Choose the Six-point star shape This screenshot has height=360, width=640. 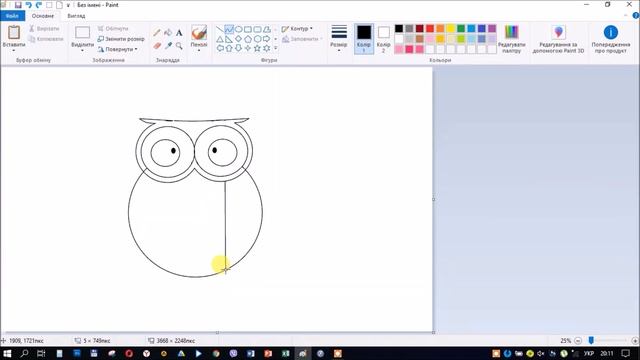point(267,49)
